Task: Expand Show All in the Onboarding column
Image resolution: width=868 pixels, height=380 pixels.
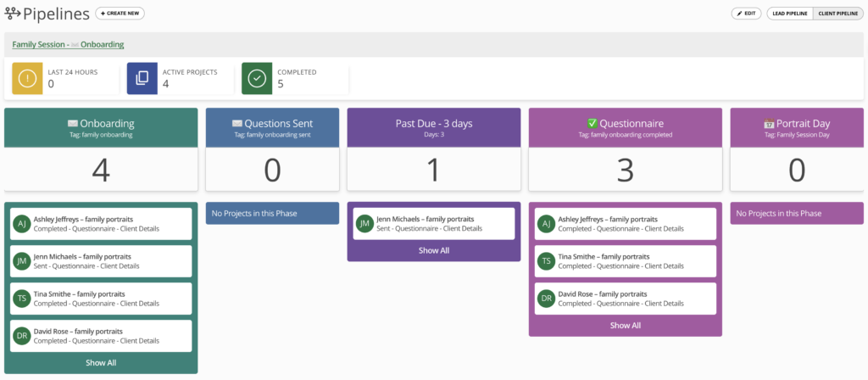Action: click(x=101, y=363)
